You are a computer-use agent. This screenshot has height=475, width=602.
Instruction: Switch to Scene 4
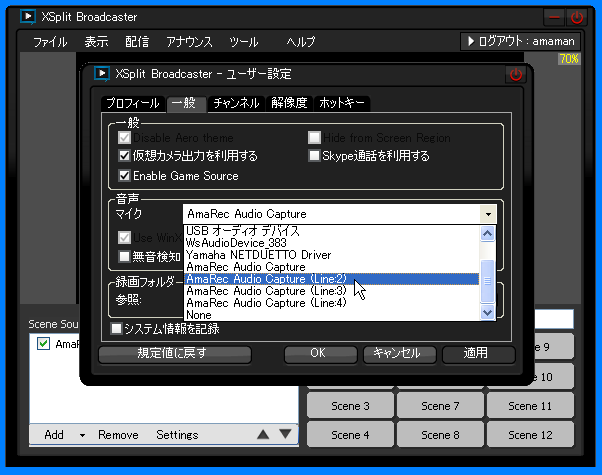[x=350, y=435]
